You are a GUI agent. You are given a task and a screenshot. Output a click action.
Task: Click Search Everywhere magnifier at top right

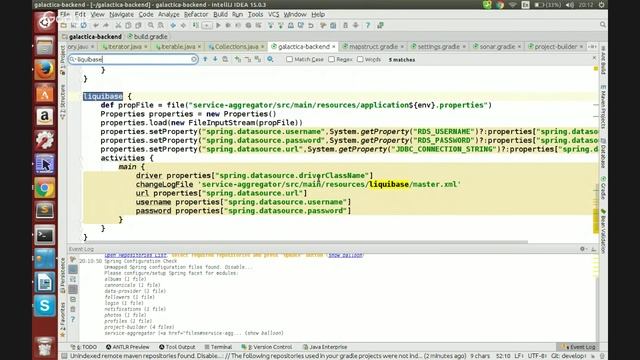point(602,25)
